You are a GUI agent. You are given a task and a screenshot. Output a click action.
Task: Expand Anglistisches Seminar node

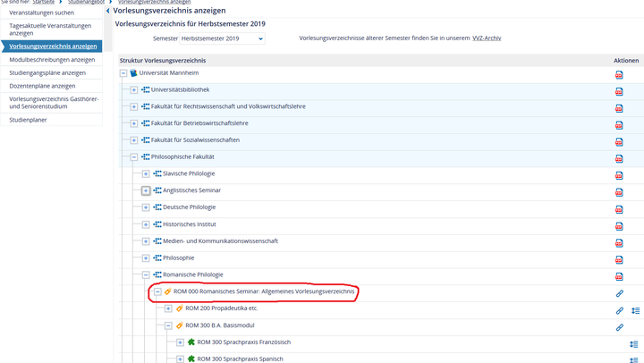146,190
